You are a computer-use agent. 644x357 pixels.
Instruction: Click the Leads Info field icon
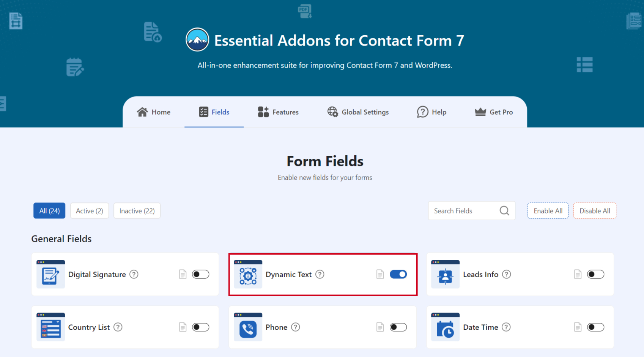point(446,274)
